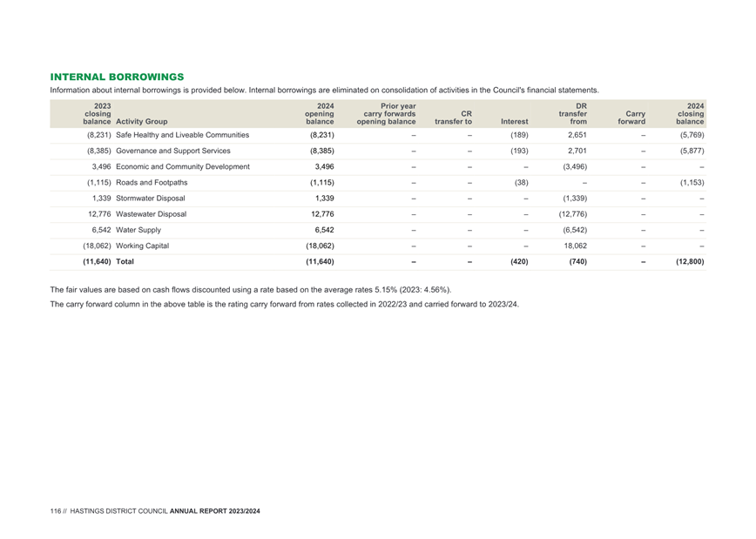The height and width of the screenshot is (539, 756).
Task: Select the internal borrowings introductory sentence
Action: (325, 91)
